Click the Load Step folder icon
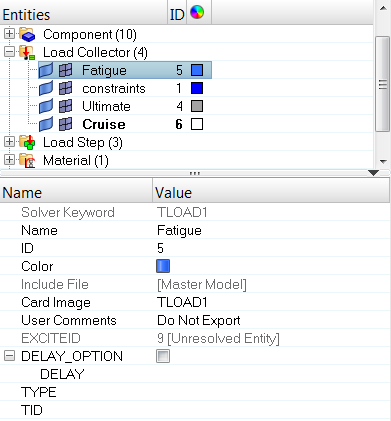The height and width of the screenshot is (421, 391). (x=27, y=142)
